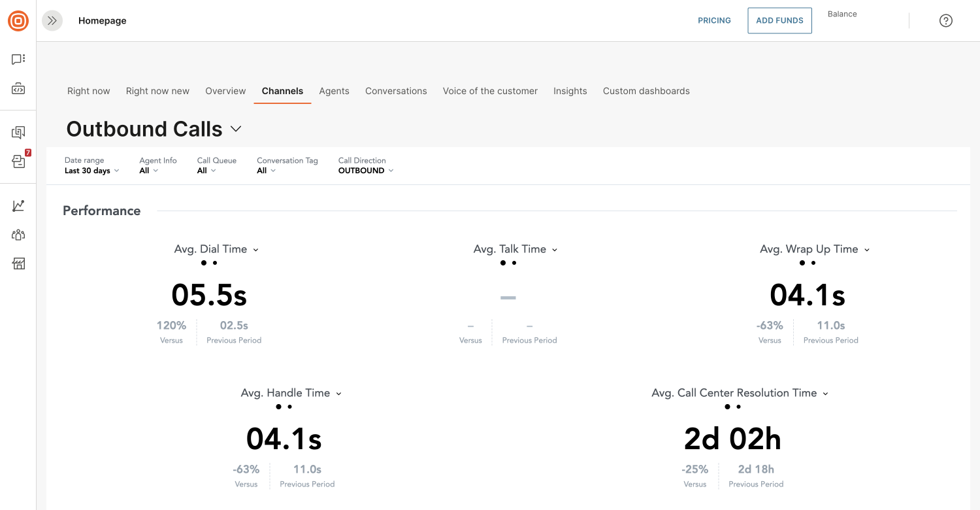Click the 2d 18h previous period value
The image size is (980, 510).
[x=756, y=469]
